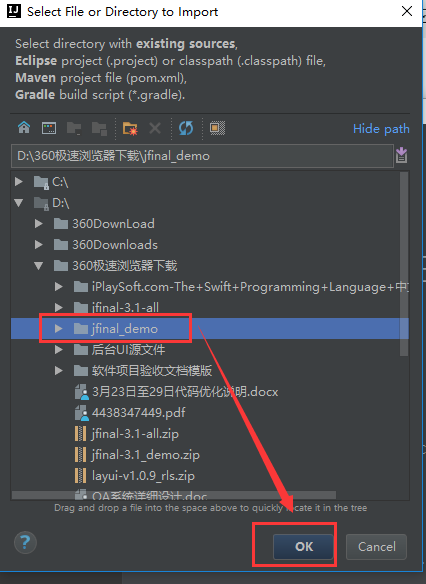Click the Hide path link

click(381, 129)
